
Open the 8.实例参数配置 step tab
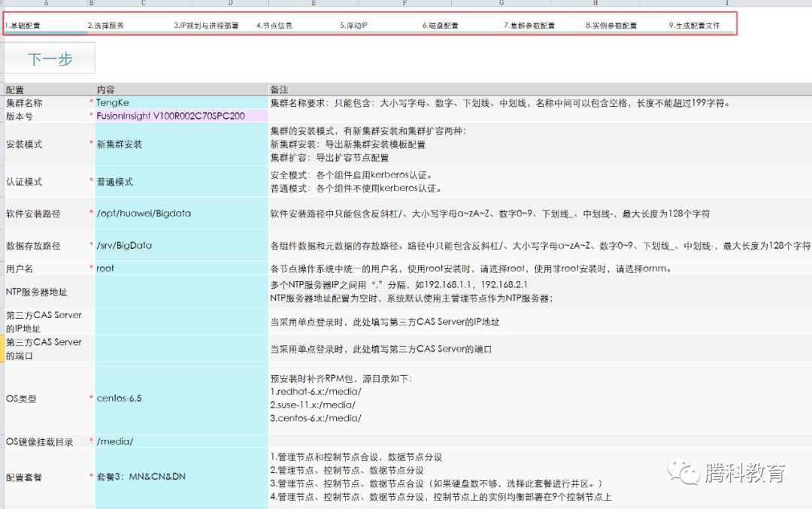[x=611, y=26]
